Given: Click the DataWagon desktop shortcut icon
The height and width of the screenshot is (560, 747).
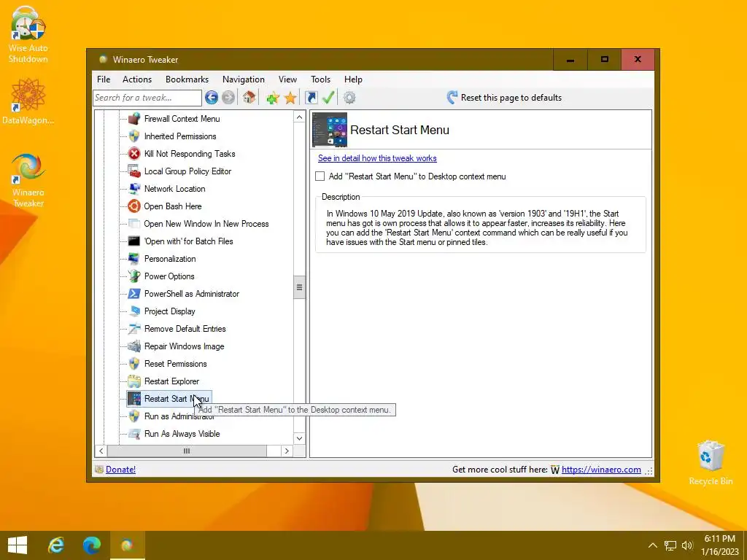Looking at the screenshot, I should click(x=28, y=101).
